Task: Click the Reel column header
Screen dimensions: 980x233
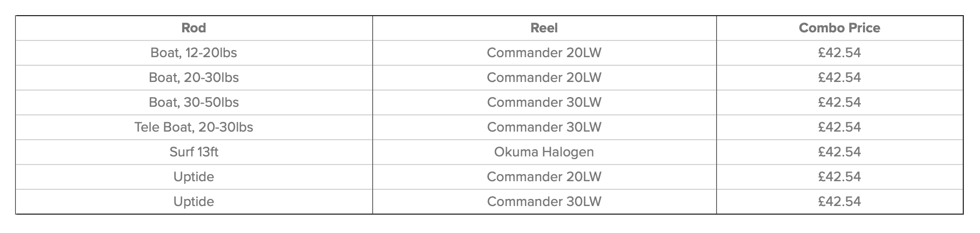Action: tap(544, 28)
